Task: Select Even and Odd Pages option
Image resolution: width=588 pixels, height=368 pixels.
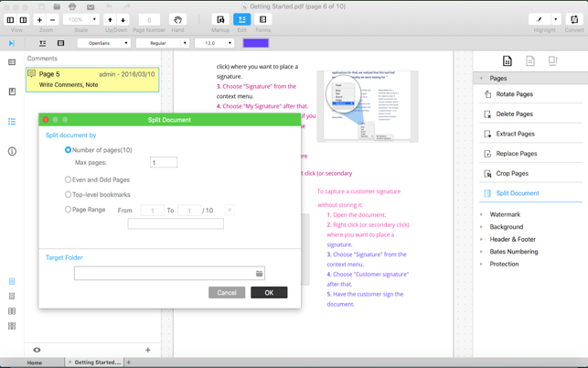Action: pyautogui.click(x=68, y=180)
